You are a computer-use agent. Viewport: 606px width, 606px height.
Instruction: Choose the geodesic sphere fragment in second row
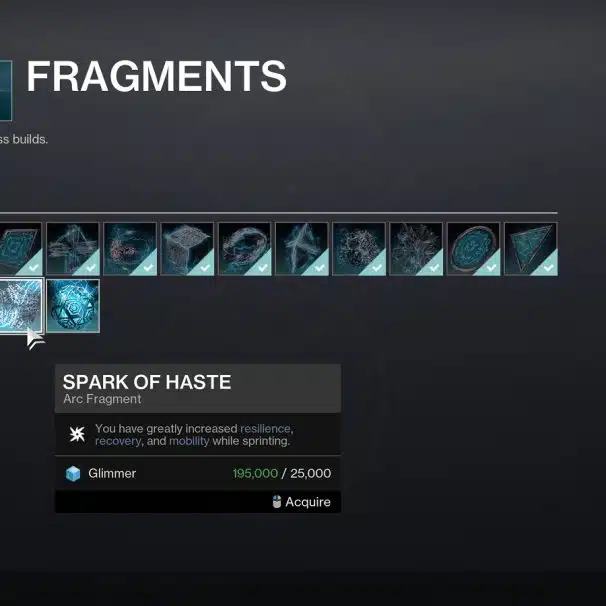coord(73,306)
